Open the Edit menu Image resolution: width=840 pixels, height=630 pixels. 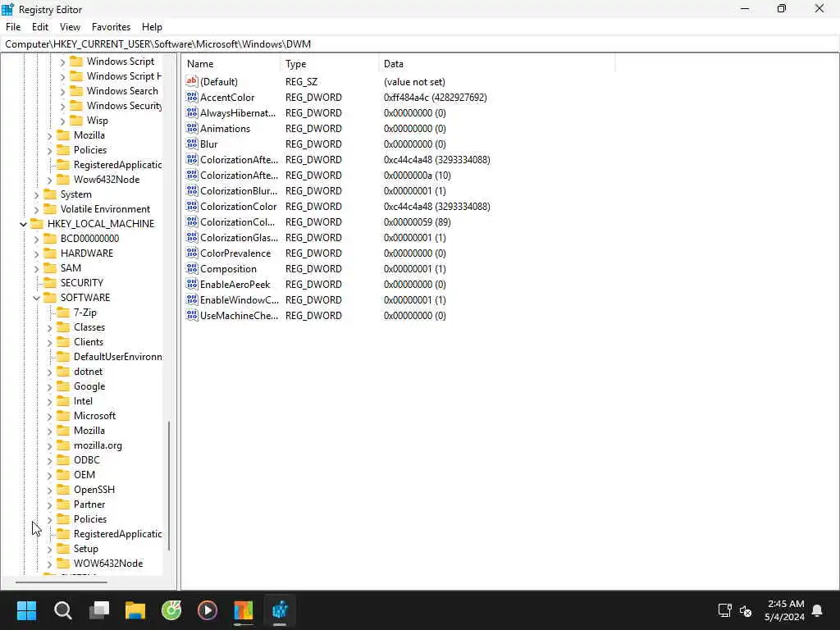[x=40, y=27]
